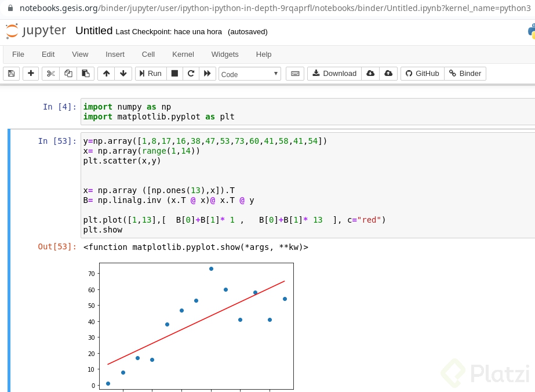Screen dimensions: 535x392
Task: Click the In [4]: prompt label
Action: pos(60,107)
